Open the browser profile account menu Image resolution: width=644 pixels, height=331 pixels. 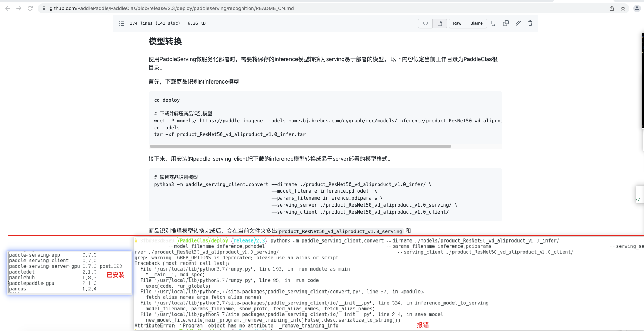(637, 8)
